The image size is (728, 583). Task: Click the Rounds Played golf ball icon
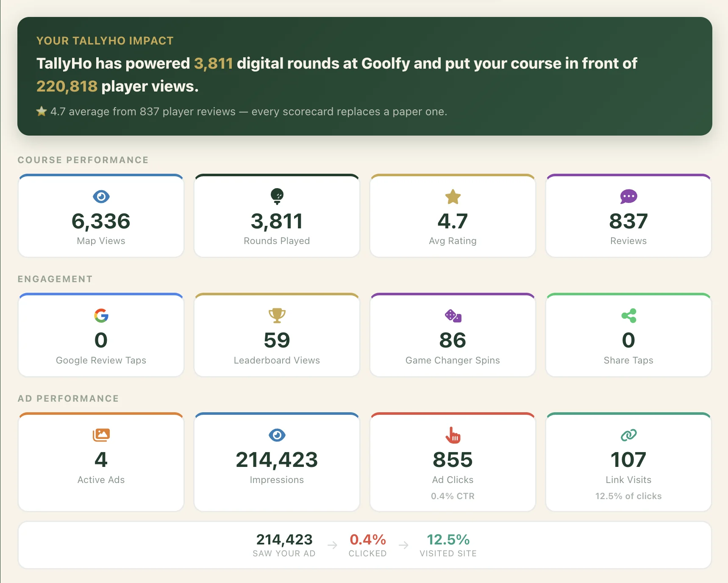coord(277,197)
